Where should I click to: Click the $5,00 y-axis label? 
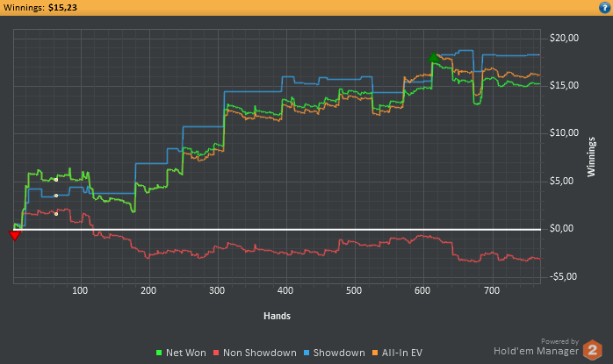[561, 181]
